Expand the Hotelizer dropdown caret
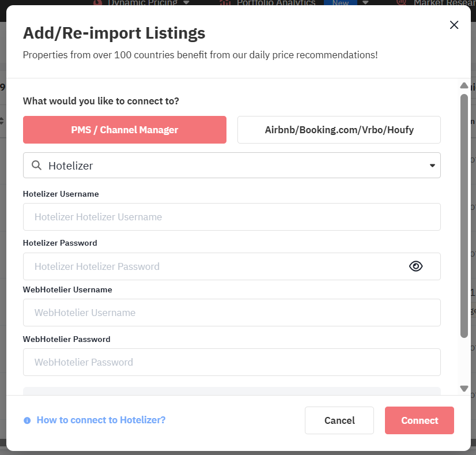This screenshot has height=455, width=476. [x=432, y=166]
